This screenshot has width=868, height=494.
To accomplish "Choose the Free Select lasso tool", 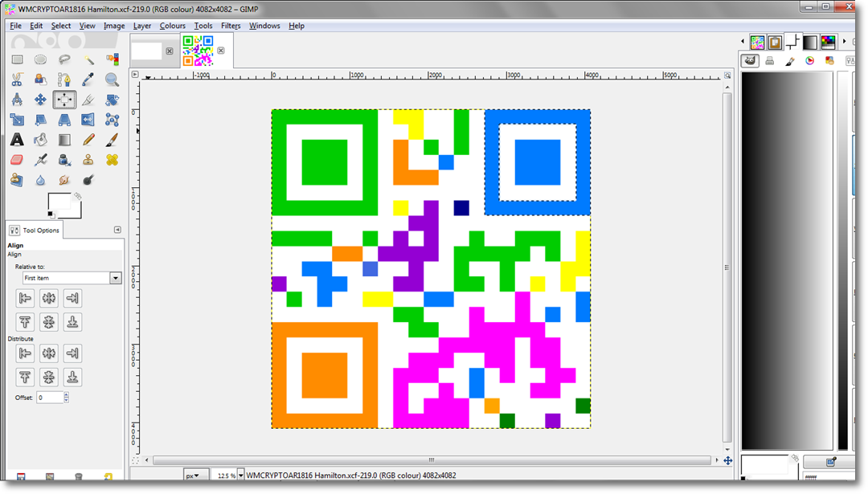I will [64, 59].
